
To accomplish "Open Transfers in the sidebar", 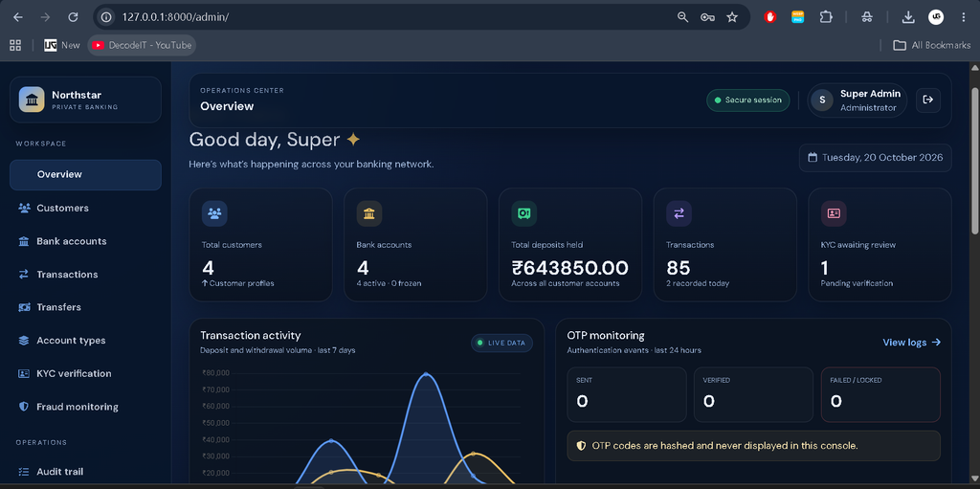I will click(85, 307).
